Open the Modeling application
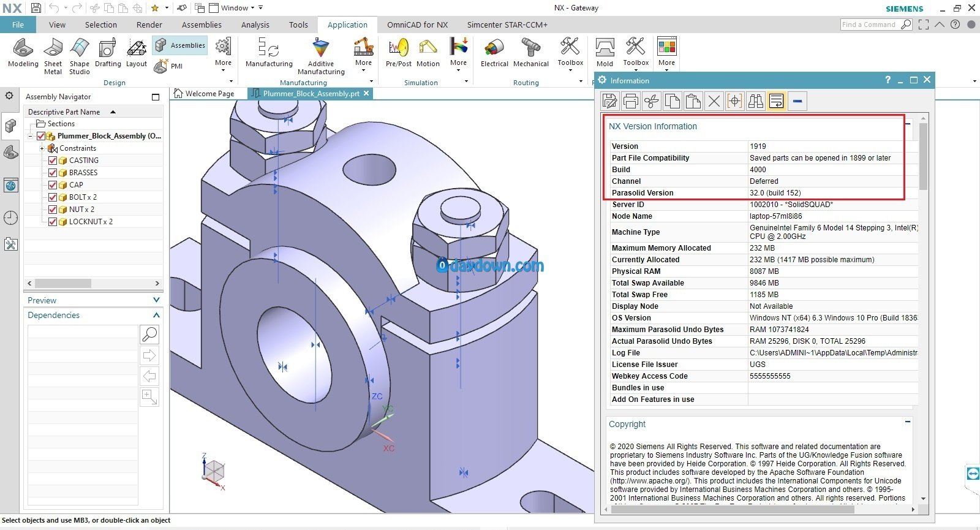 coord(23,53)
